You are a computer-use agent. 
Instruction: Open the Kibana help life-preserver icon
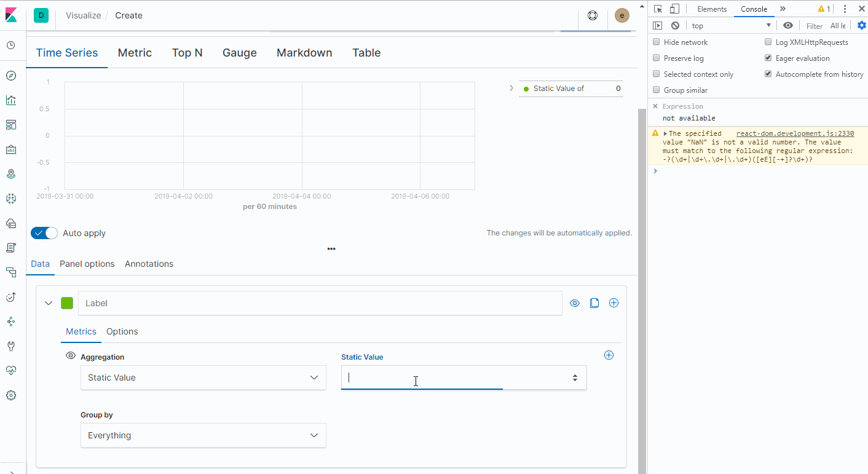pyautogui.click(x=592, y=15)
